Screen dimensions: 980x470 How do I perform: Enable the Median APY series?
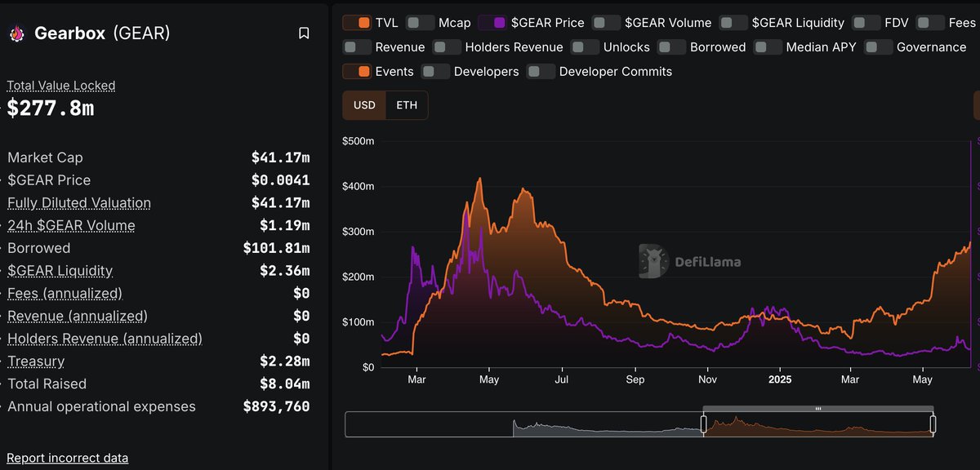(x=768, y=47)
